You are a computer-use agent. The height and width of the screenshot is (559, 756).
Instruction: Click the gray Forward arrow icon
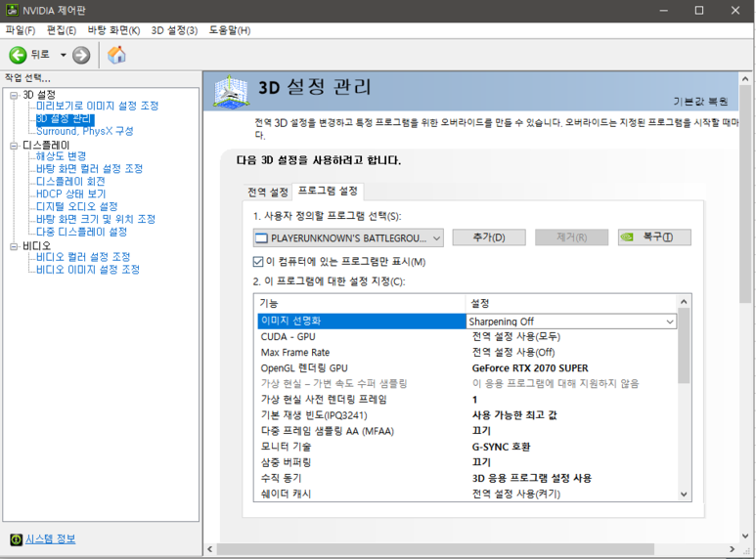[81, 55]
